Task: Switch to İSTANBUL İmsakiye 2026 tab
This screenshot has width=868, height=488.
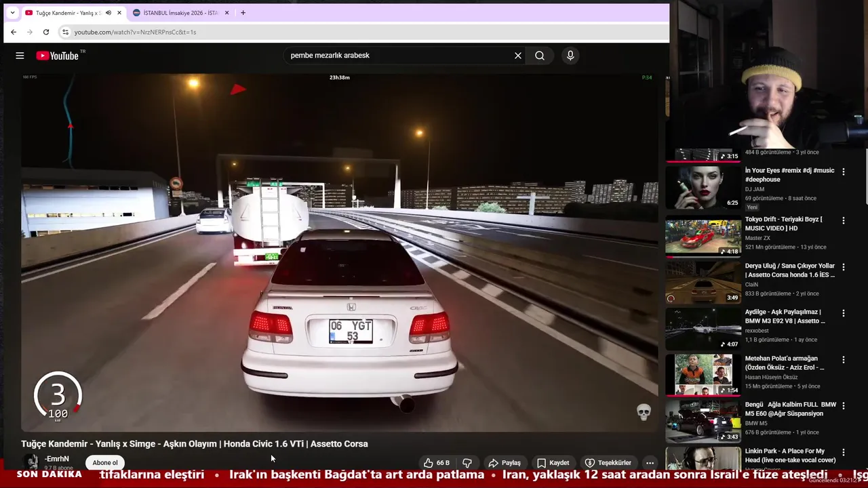Action: 180,13
